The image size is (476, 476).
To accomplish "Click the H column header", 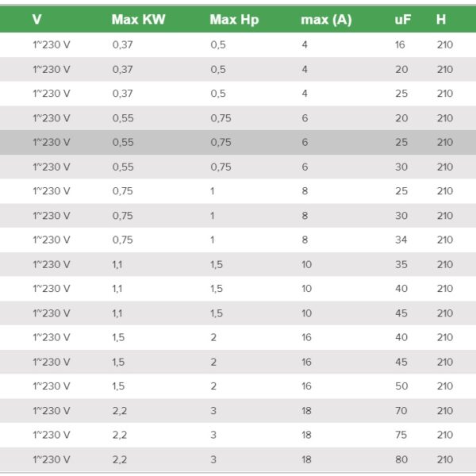I will [441, 19].
